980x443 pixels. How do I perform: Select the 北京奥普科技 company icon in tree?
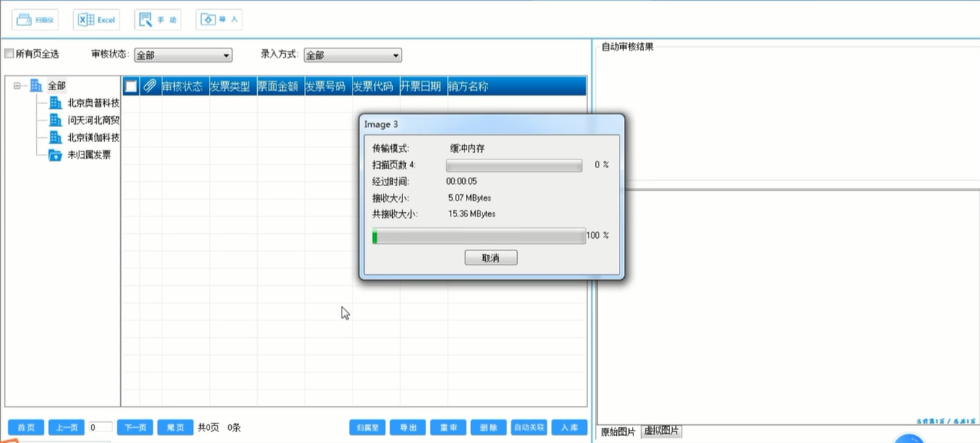56,103
